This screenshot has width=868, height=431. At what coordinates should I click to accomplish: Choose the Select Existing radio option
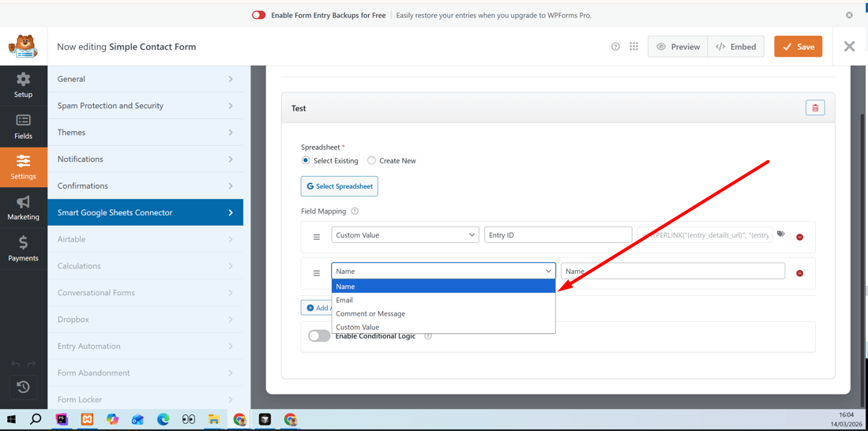[306, 160]
